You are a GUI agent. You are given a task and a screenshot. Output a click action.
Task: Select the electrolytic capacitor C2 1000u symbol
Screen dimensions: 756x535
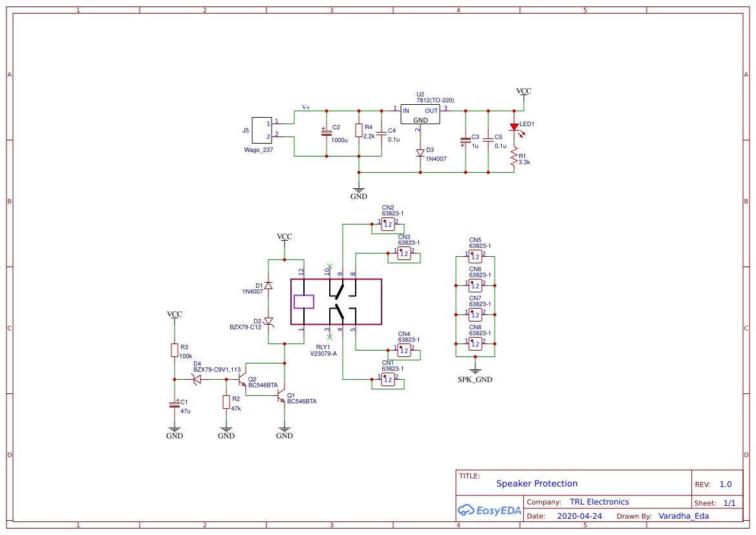click(327, 135)
